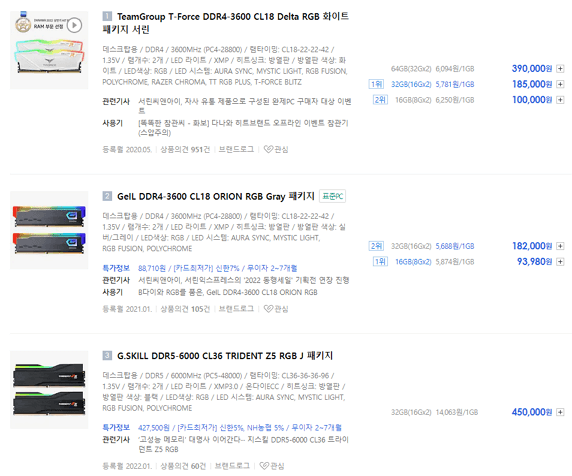Add the 100,000원 16GB option with plus icon
This screenshot has width=572, height=476.
(560, 100)
